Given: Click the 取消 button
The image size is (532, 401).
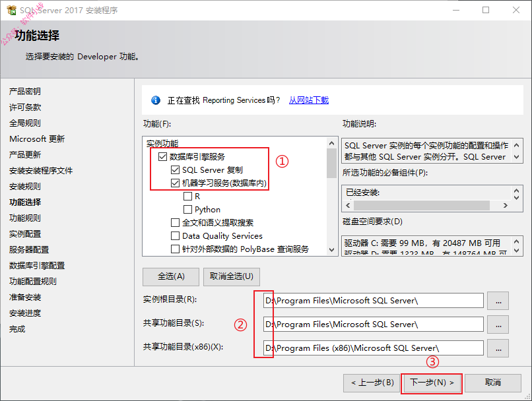Looking at the screenshot, I should 493,383.
